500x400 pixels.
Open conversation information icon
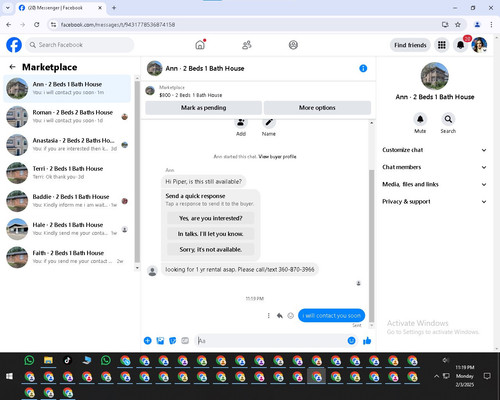click(363, 68)
